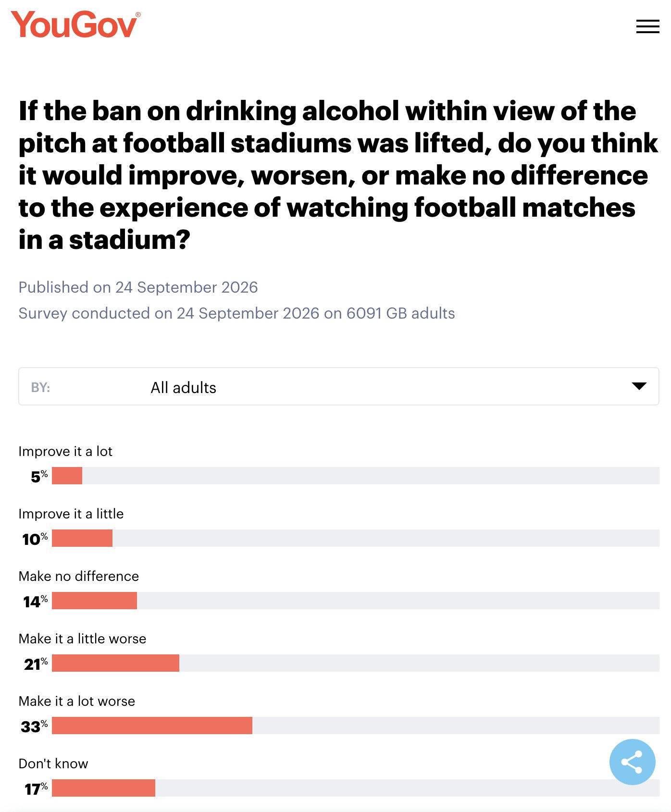Viewport: 671px width, 812px height.
Task: Click the Make no difference label
Action: coord(78,576)
